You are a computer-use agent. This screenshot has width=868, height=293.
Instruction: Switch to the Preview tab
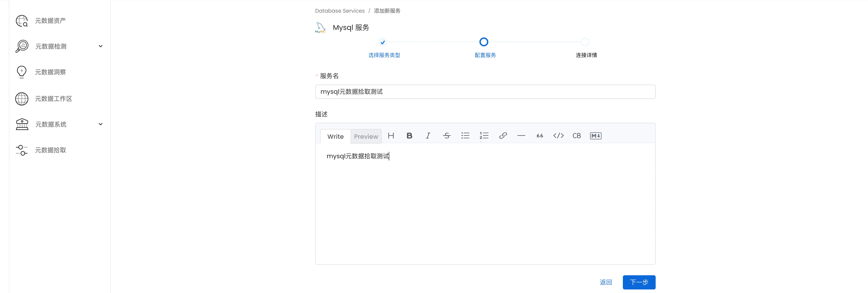click(366, 136)
